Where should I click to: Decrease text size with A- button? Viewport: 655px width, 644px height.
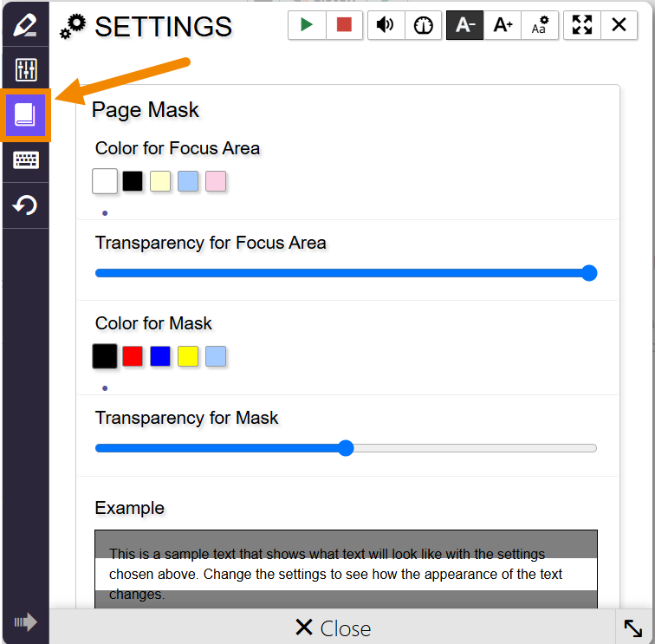[465, 25]
